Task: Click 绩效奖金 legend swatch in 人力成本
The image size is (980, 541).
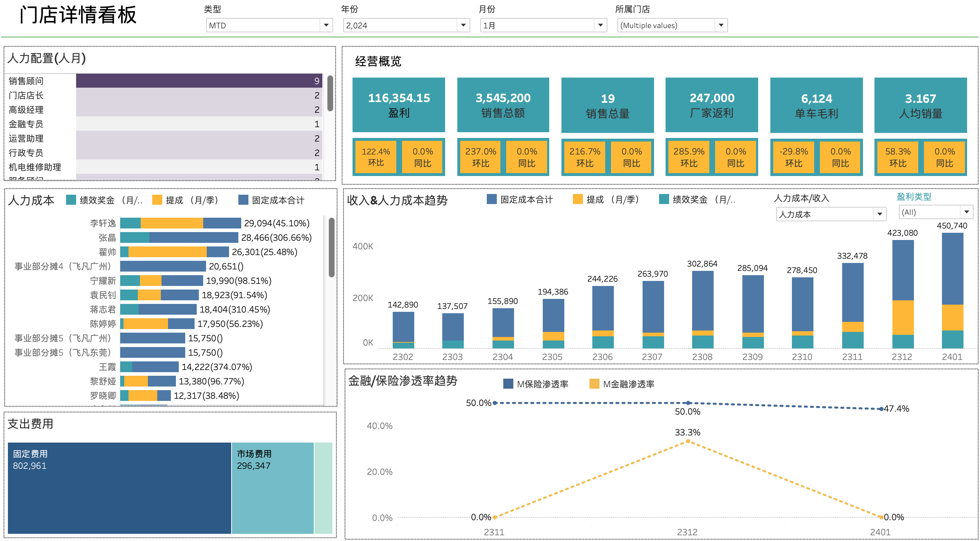Action: [71, 200]
